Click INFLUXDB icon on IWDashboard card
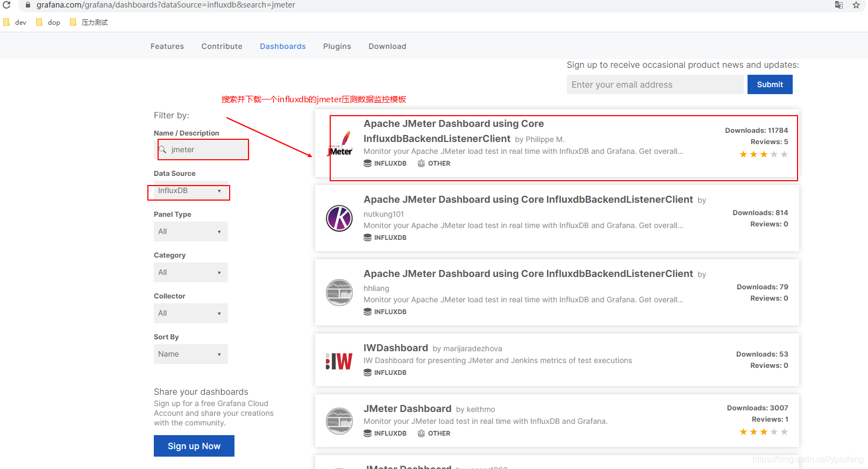This screenshot has height=469, width=868. [x=368, y=373]
